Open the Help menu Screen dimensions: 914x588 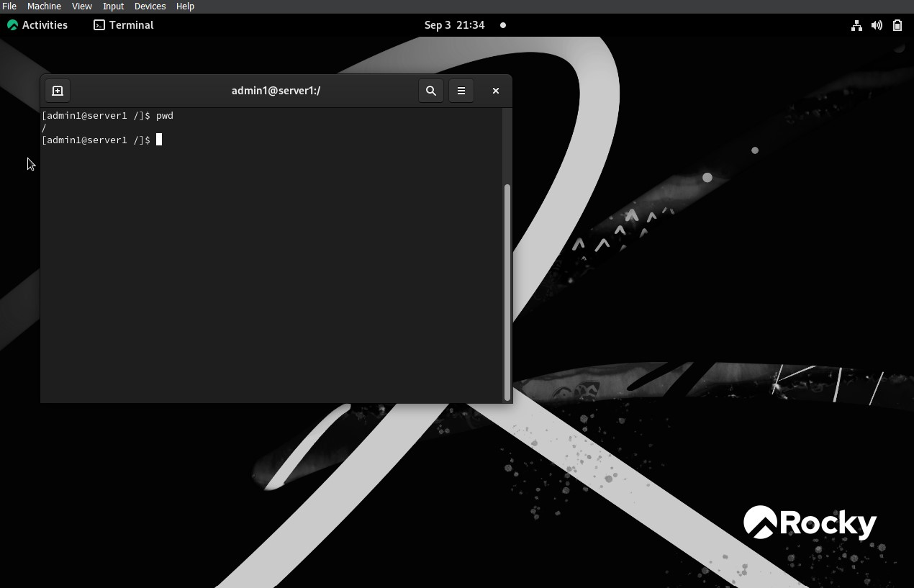pos(185,6)
